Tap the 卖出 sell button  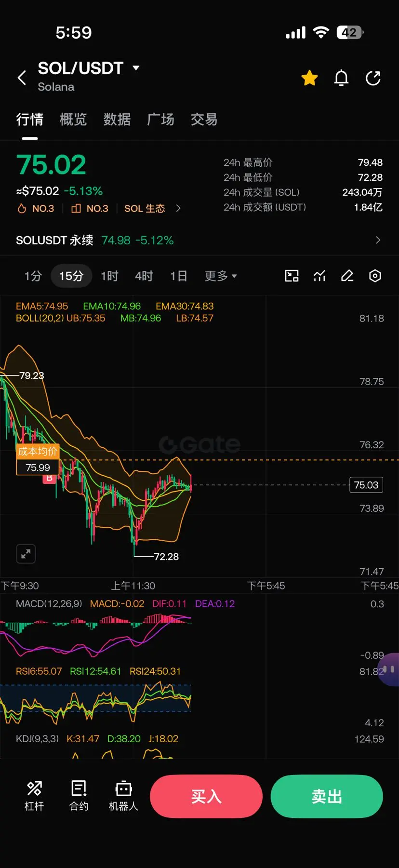pos(327,796)
